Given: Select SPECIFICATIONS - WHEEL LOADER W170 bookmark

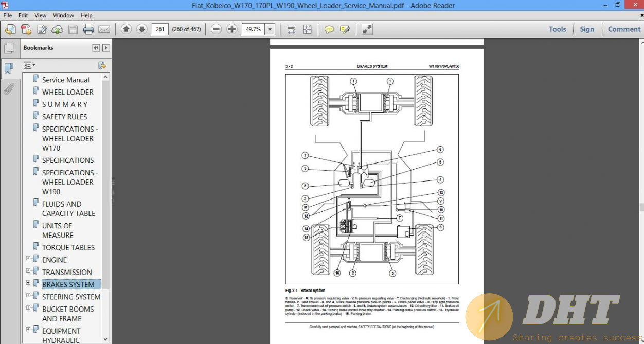Looking at the screenshot, I should click(x=70, y=138).
